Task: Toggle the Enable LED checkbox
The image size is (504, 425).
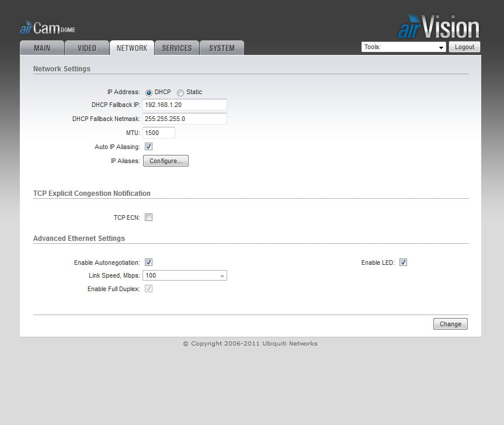Action: point(403,262)
